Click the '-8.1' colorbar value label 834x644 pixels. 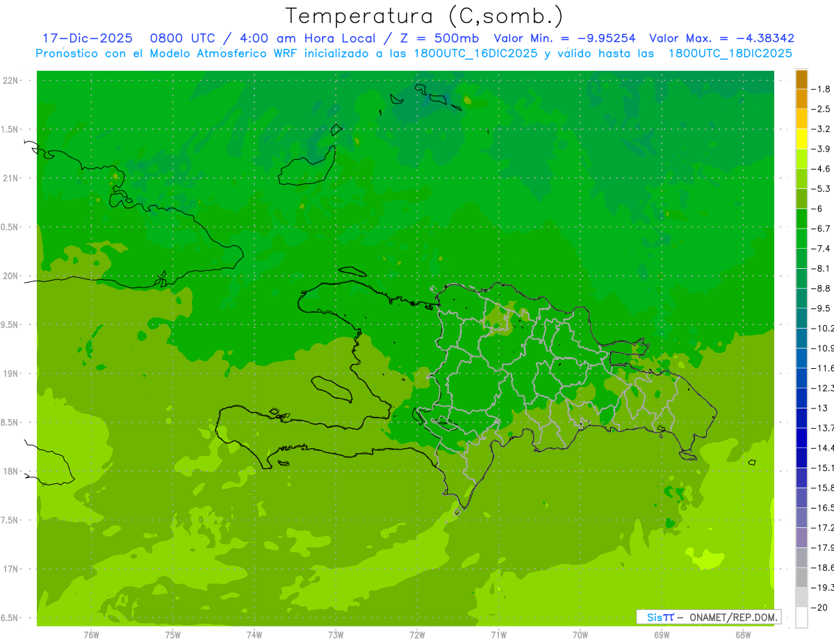tap(821, 268)
